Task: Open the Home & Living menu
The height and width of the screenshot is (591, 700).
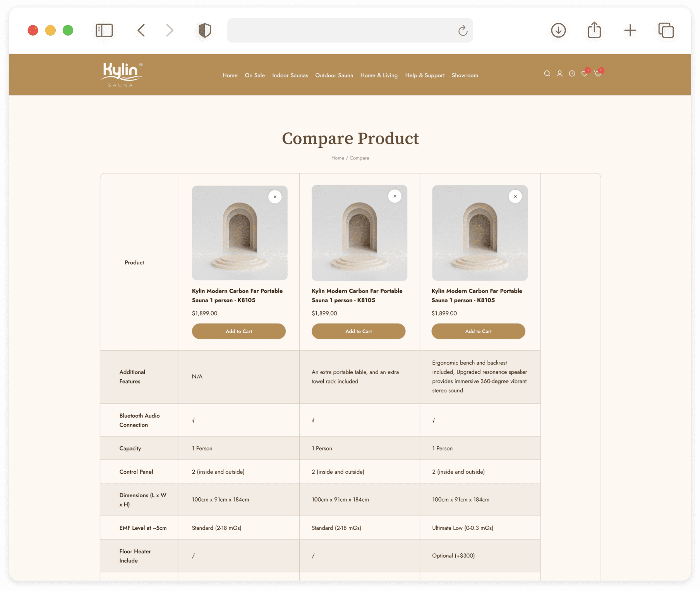Action: [x=379, y=75]
